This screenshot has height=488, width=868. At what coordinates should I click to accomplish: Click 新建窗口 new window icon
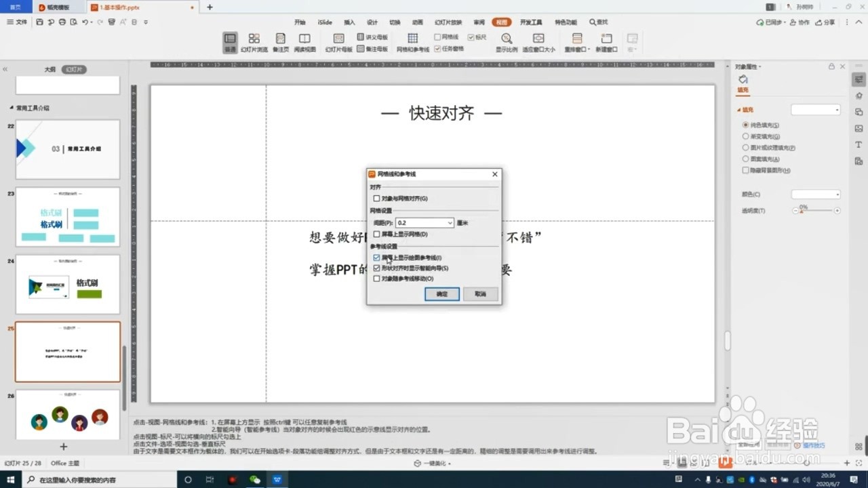[x=606, y=42]
